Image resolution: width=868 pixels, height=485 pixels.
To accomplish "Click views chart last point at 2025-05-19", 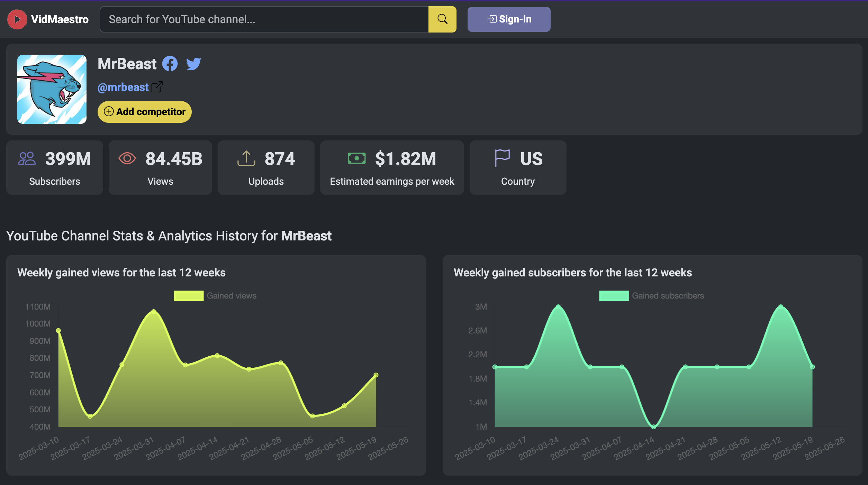I will [376, 375].
